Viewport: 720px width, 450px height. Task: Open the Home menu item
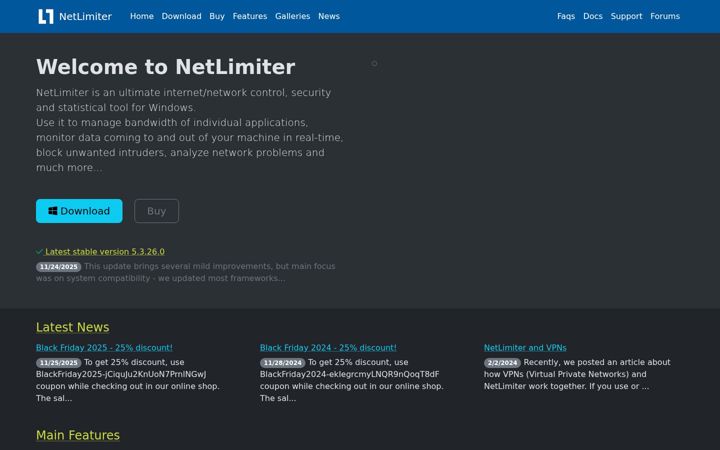tap(142, 16)
